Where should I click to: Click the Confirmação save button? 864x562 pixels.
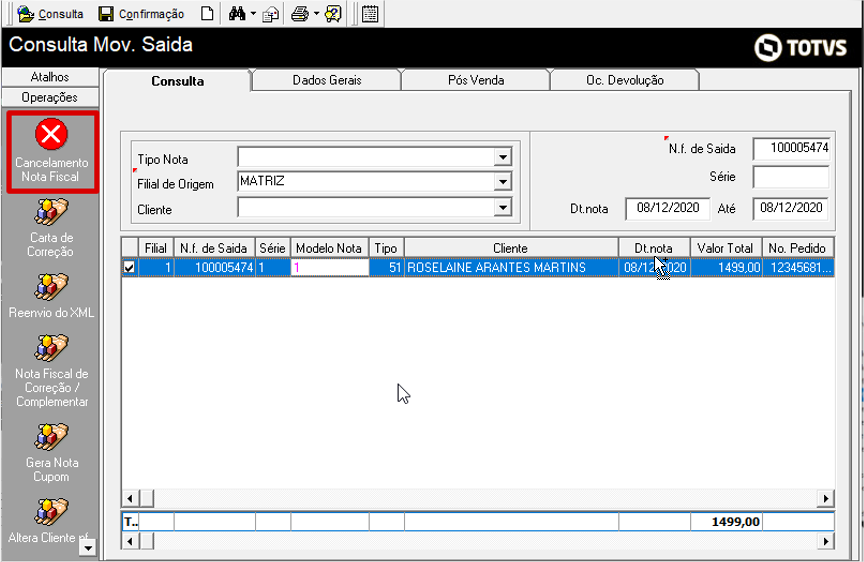(141, 14)
